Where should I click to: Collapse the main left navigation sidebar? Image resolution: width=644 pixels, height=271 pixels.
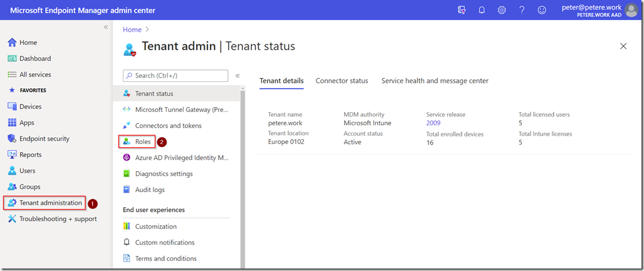pos(105,27)
